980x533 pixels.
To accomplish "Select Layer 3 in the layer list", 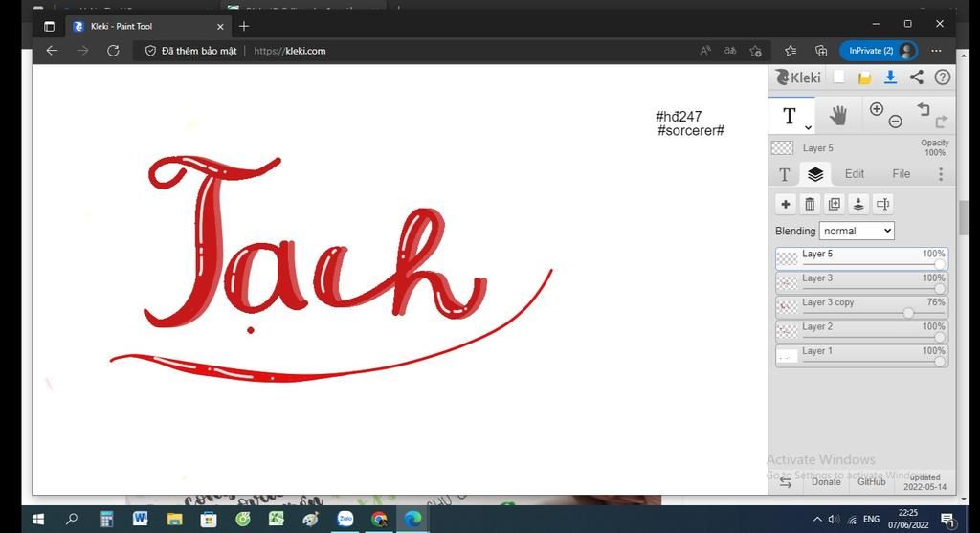I will (x=861, y=283).
